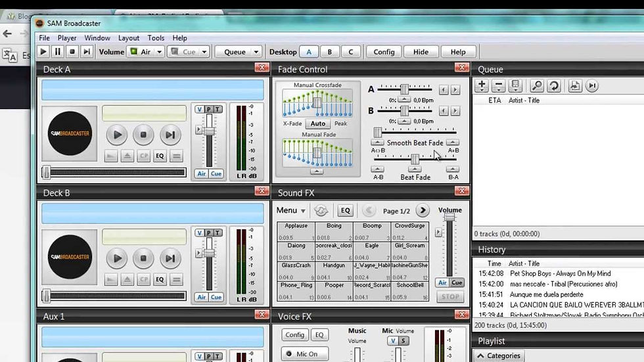Open the File menu
Image resolution: width=644 pixels, height=362 pixels.
45,37
